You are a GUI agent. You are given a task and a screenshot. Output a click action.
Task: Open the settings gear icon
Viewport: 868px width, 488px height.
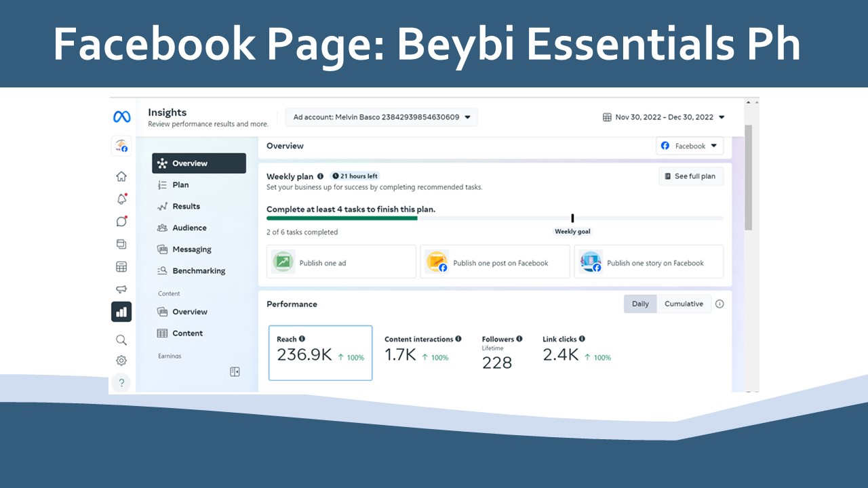coord(121,361)
